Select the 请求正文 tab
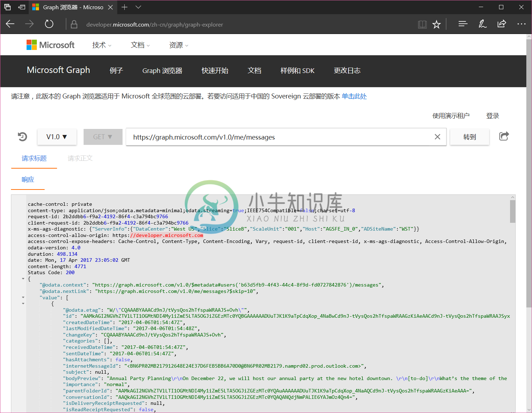532x413 pixels. (80, 158)
